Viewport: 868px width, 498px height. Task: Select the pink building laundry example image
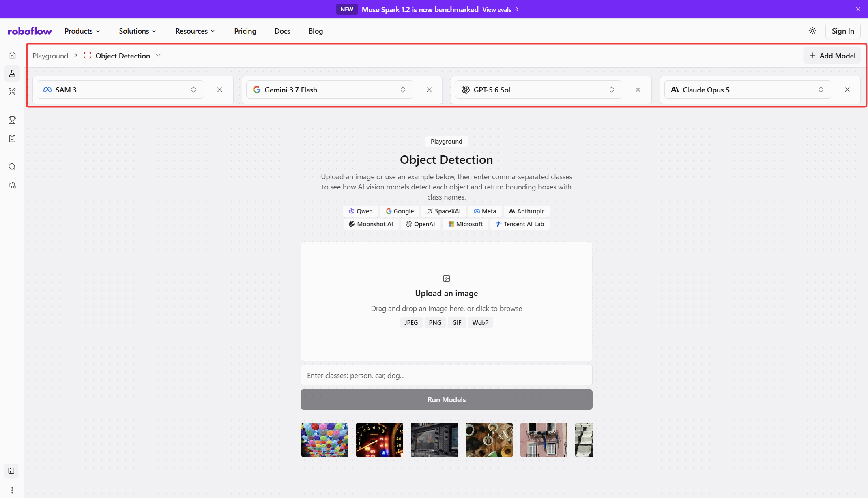click(x=544, y=440)
